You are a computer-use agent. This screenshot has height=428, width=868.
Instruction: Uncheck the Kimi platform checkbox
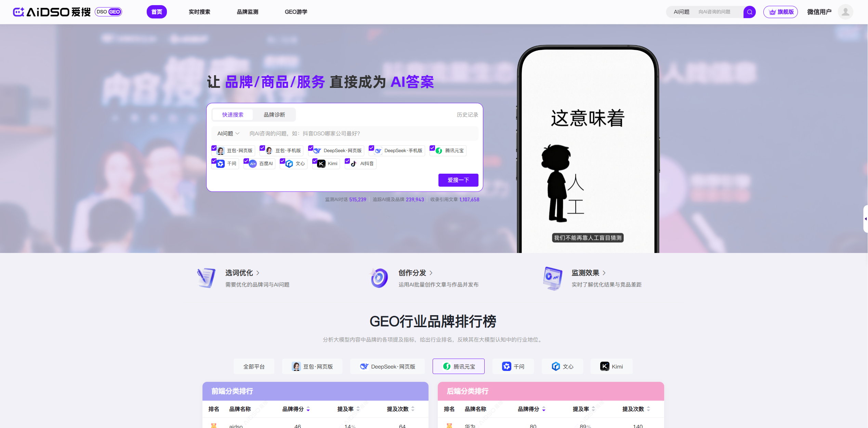[x=315, y=161]
